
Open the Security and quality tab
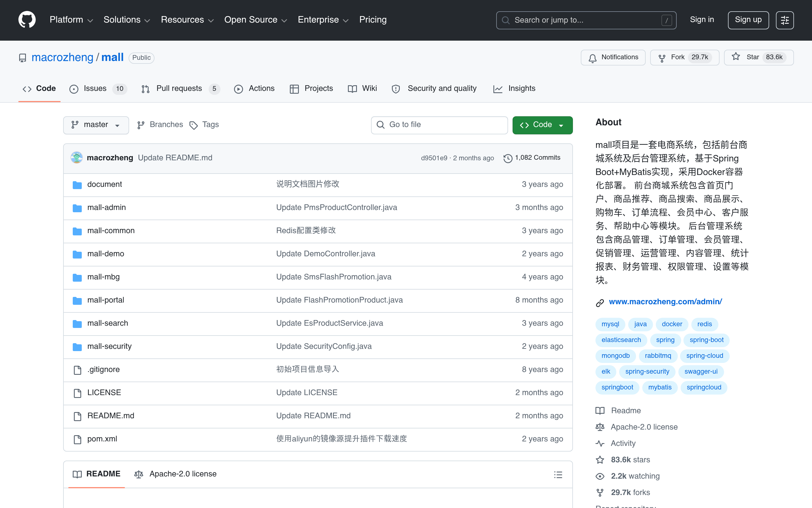point(434,89)
